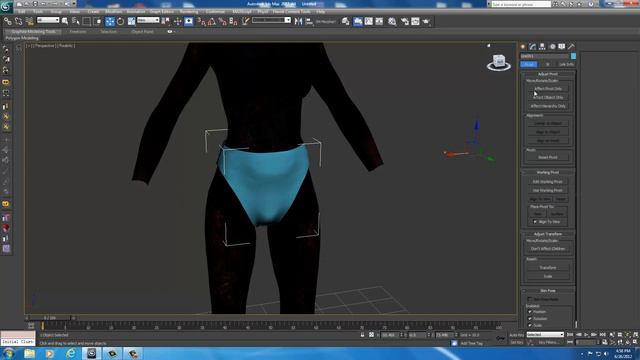
Task: Toggle the Snaps Toggle button
Action: click(x=201, y=21)
